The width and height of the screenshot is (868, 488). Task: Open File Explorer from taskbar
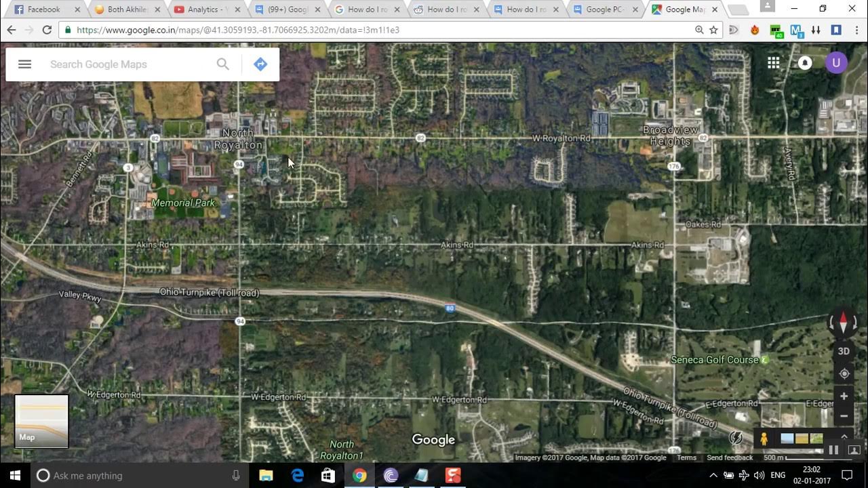(x=266, y=475)
